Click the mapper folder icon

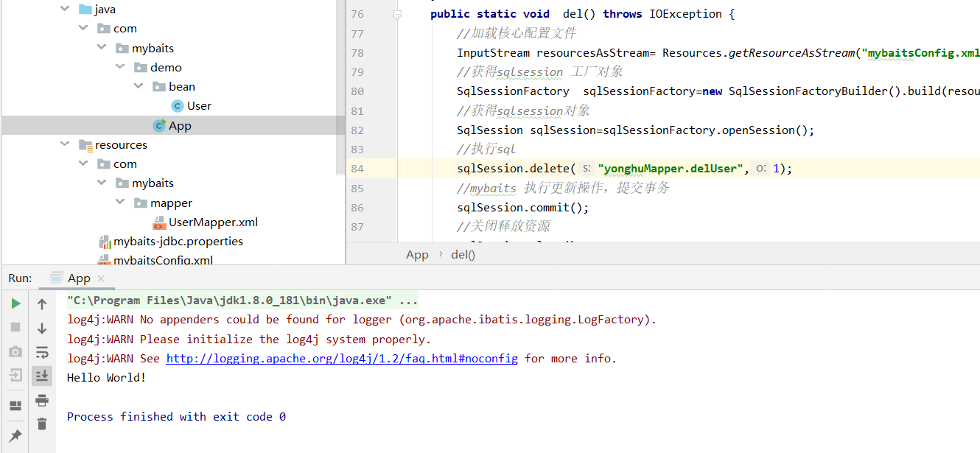tap(141, 203)
